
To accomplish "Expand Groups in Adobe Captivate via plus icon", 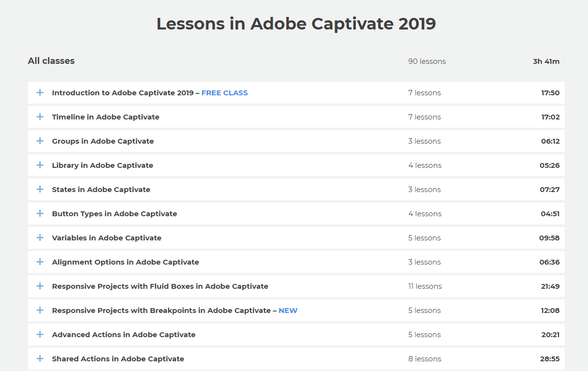I will point(40,141).
